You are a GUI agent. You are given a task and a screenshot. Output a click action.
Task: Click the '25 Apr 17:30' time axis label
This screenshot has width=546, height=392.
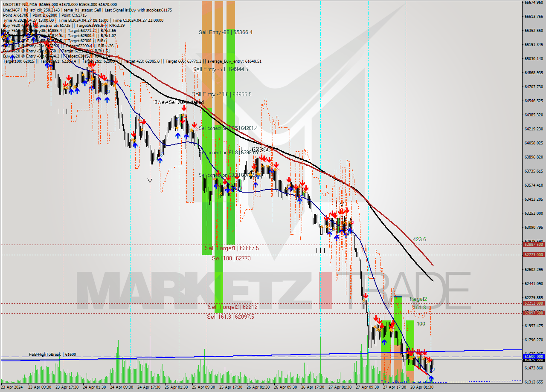point(231,388)
